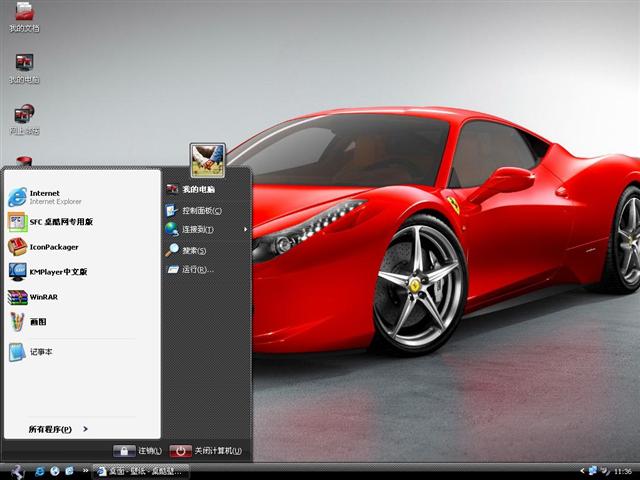Open Internet Explorer from the Start menu
The width and height of the screenshot is (640, 480).
point(82,197)
